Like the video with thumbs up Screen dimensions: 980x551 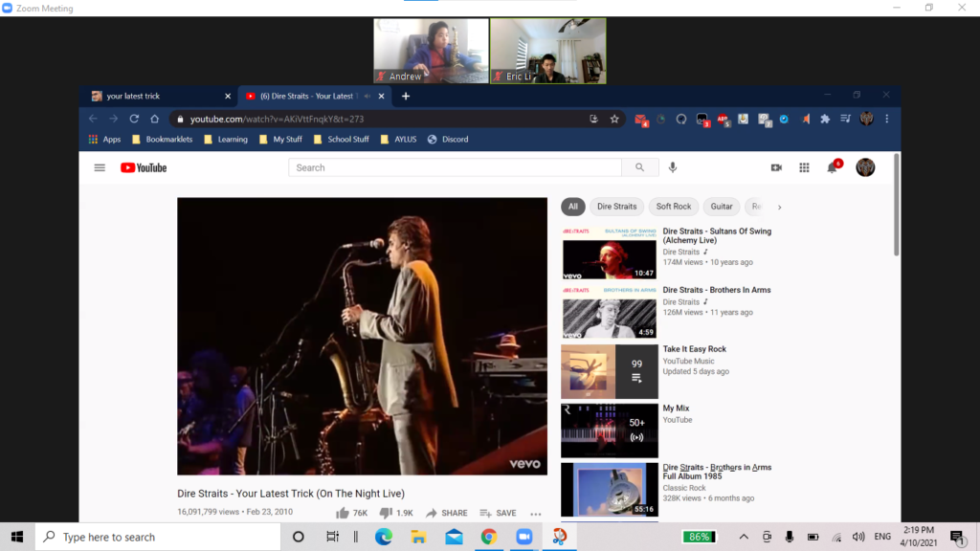[351, 513]
